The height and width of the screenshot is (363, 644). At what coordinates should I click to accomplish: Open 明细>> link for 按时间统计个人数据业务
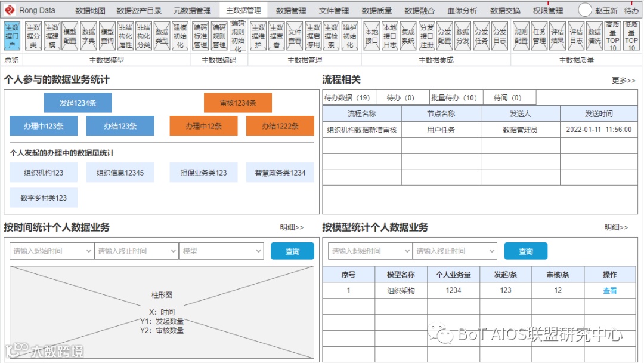coord(292,227)
